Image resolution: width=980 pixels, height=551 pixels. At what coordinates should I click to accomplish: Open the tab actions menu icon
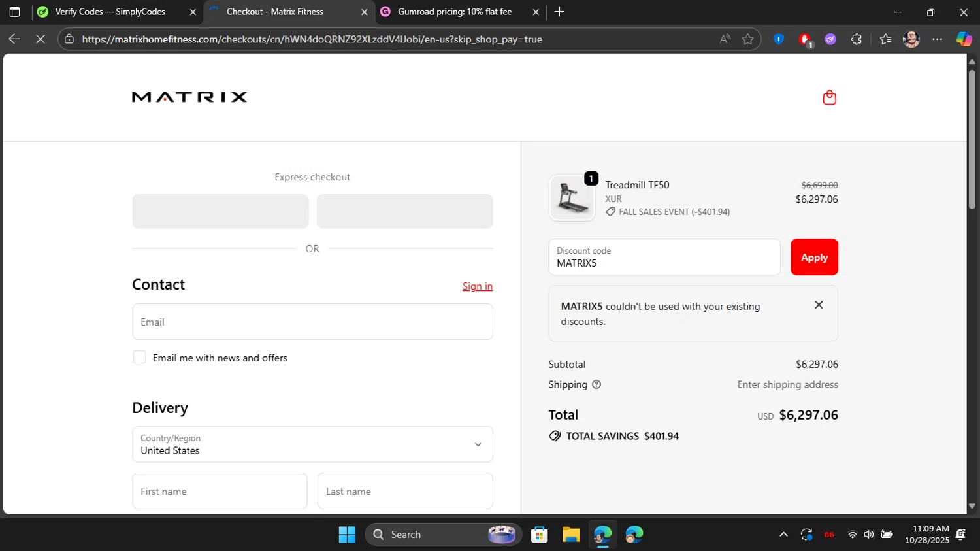14,12
